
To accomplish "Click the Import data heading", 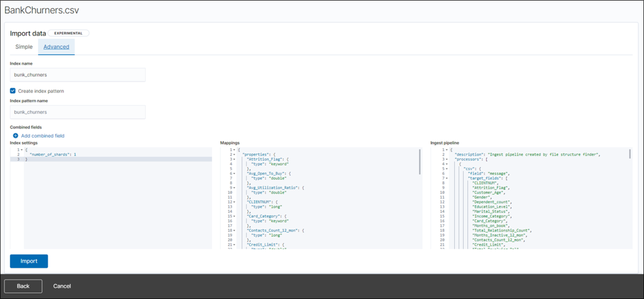I will (x=28, y=33).
